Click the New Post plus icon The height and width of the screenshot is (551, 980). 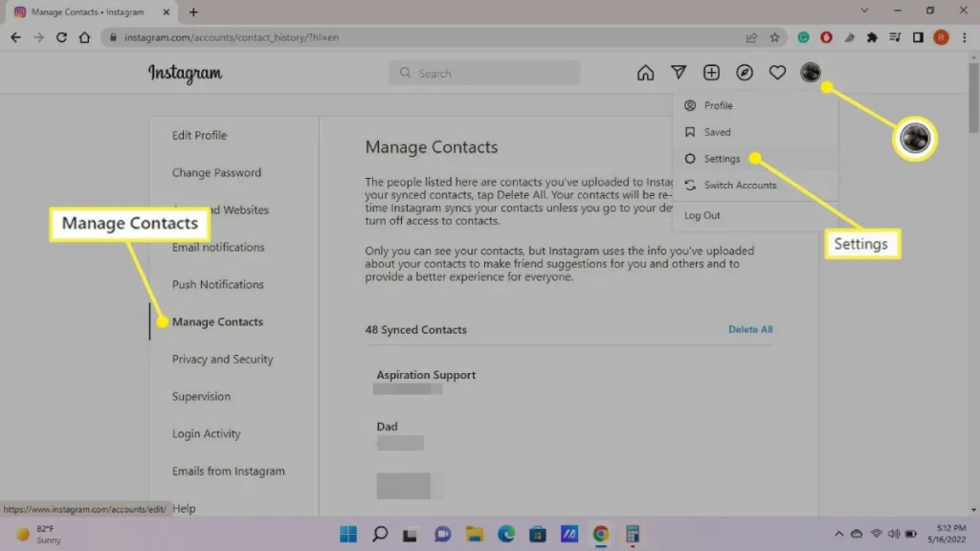click(x=711, y=73)
